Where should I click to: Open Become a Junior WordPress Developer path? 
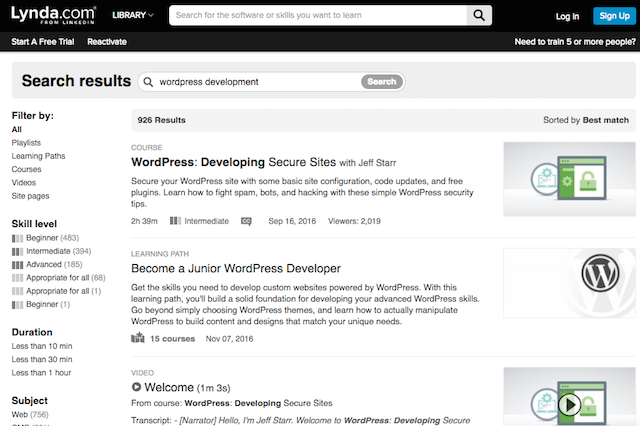coord(236,268)
